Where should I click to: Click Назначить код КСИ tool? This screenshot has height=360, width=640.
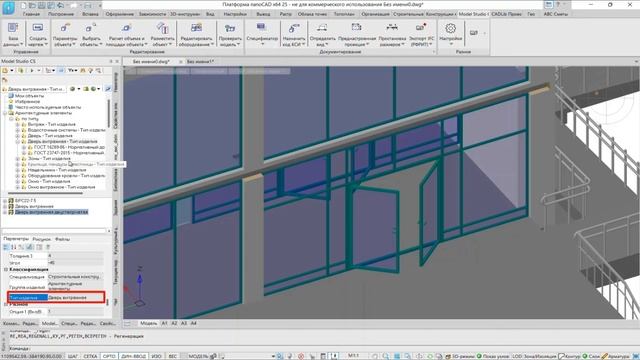[293, 34]
